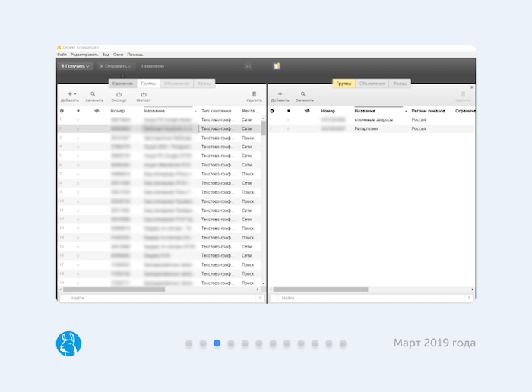Screen dimensions: 532x392
Task: Toggle the favorite star in left row 3
Action: click(x=78, y=138)
